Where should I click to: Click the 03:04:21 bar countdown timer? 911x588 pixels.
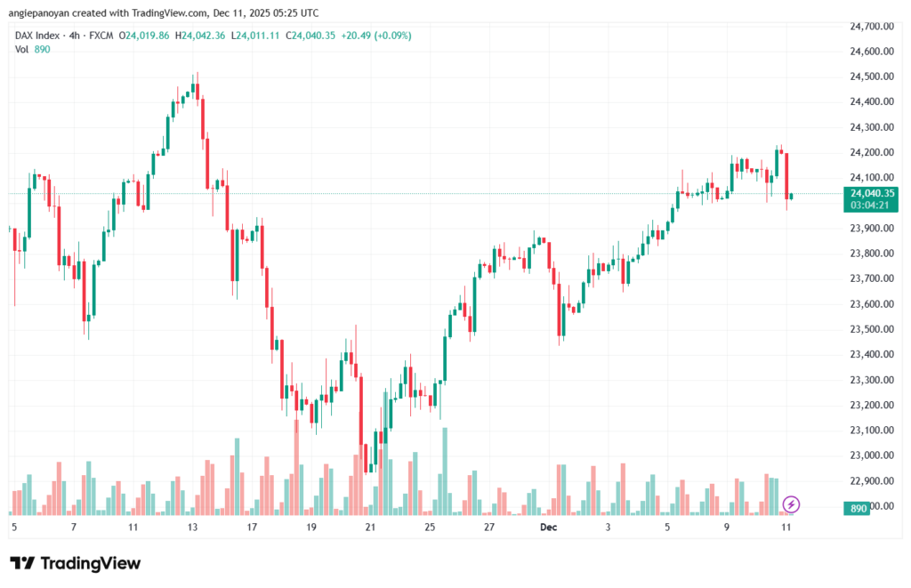872,205
